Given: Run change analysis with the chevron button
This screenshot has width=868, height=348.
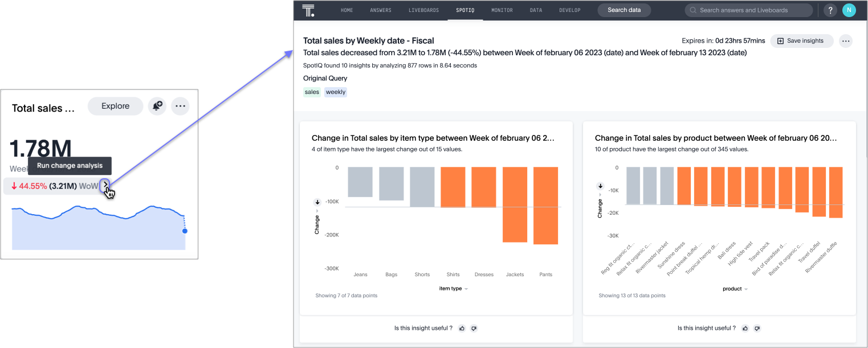Looking at the screenshot, I should coord(105,185).
